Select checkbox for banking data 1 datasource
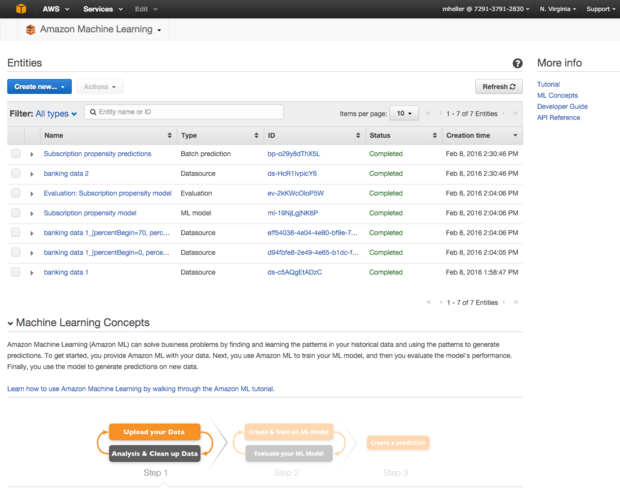This screenshot has height=488, width=620. 15,272
